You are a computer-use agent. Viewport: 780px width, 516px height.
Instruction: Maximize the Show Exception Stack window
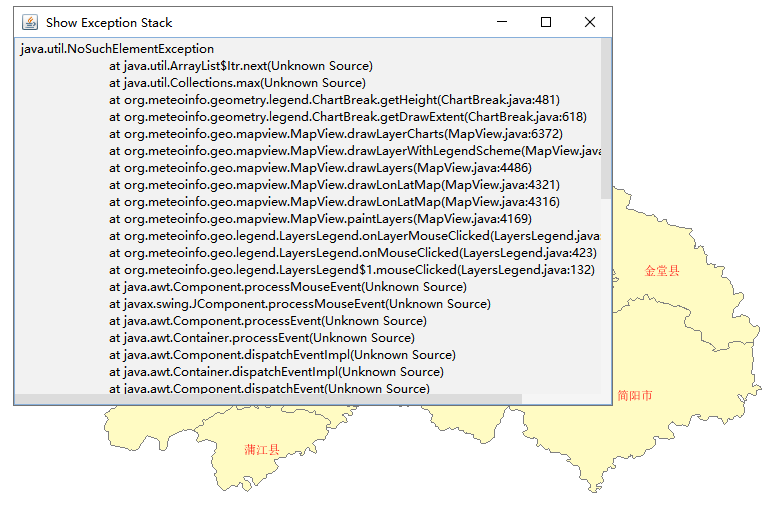click(546, 22)
